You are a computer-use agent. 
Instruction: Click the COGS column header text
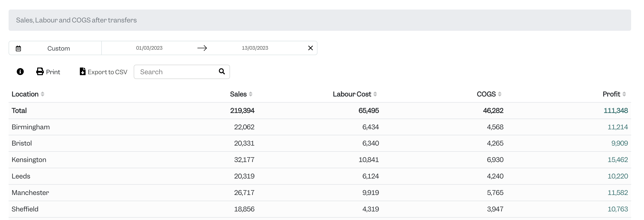(486, 94)
